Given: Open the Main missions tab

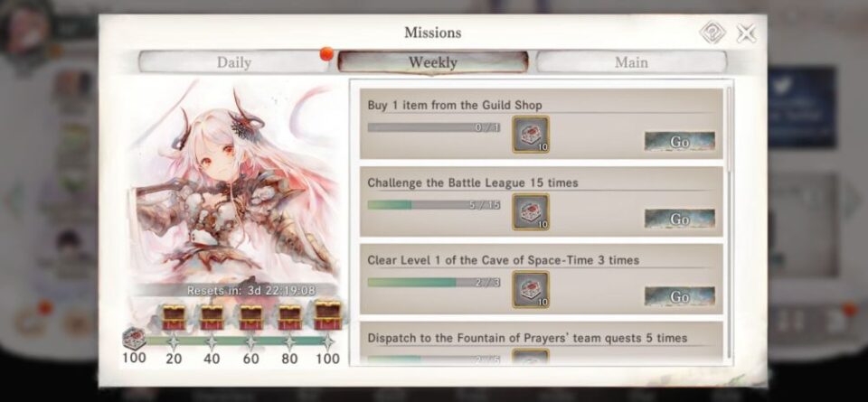Looking at the screenshot, I should click(631, 62).
